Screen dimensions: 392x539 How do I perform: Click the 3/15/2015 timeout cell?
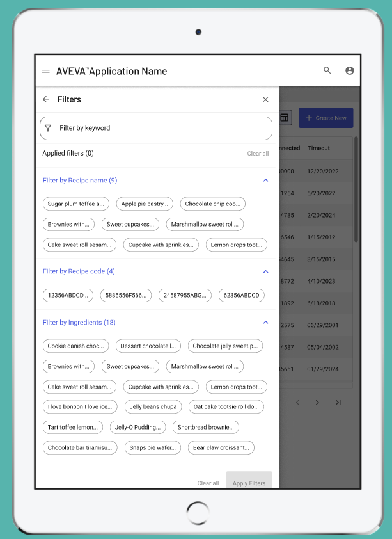(x=321, y=259)
